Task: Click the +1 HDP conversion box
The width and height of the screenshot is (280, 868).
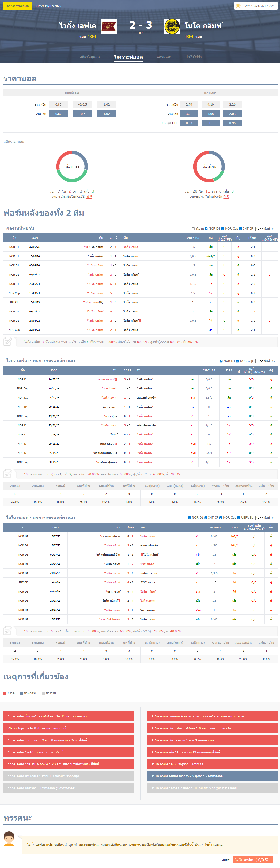Action: (210, 123)
